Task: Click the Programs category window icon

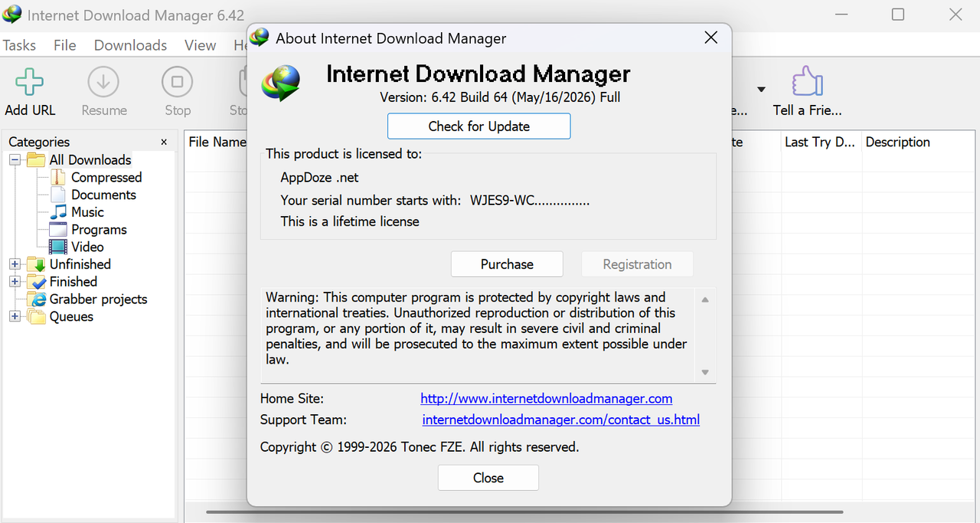Action: coord(58,230)
